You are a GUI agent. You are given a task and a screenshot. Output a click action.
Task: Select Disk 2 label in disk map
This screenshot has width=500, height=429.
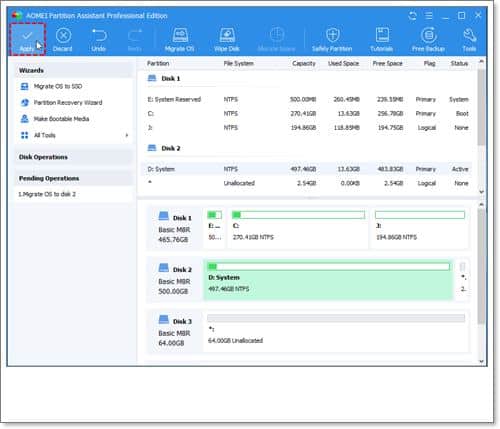pos(174,280)
